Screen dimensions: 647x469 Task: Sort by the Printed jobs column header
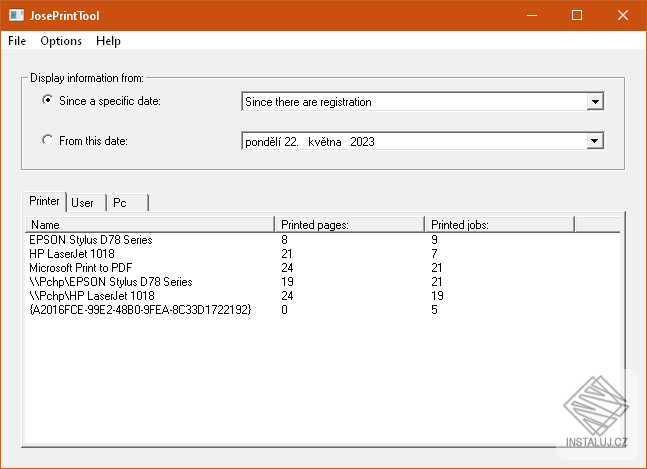[498, 225]
